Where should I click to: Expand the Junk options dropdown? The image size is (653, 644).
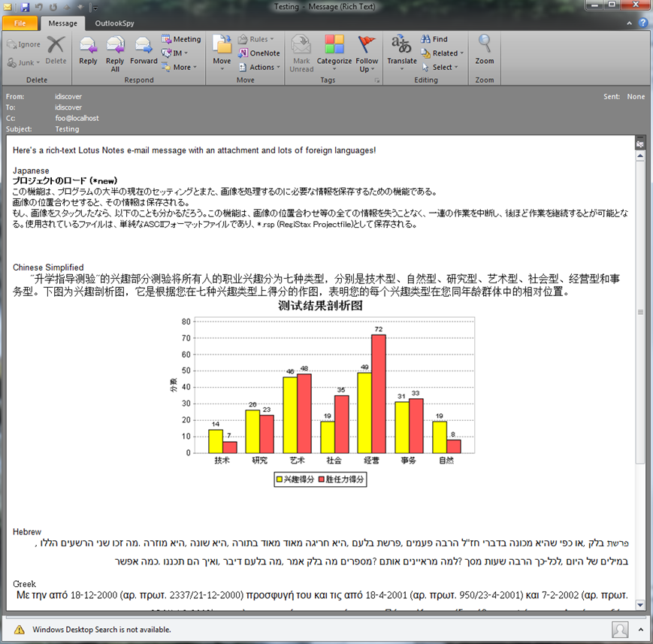(x=23, y=62)
